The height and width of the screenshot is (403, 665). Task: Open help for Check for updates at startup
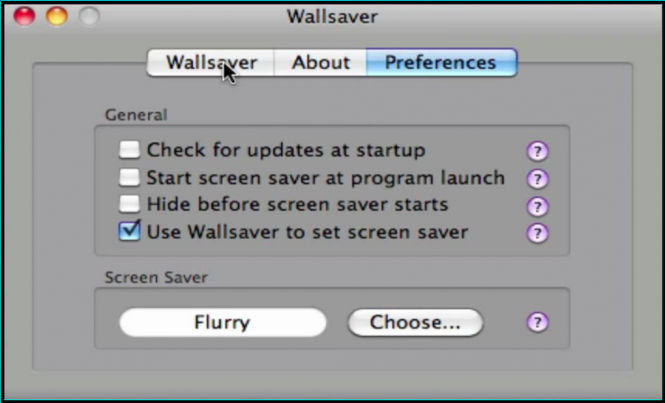(x=538, y=152)
